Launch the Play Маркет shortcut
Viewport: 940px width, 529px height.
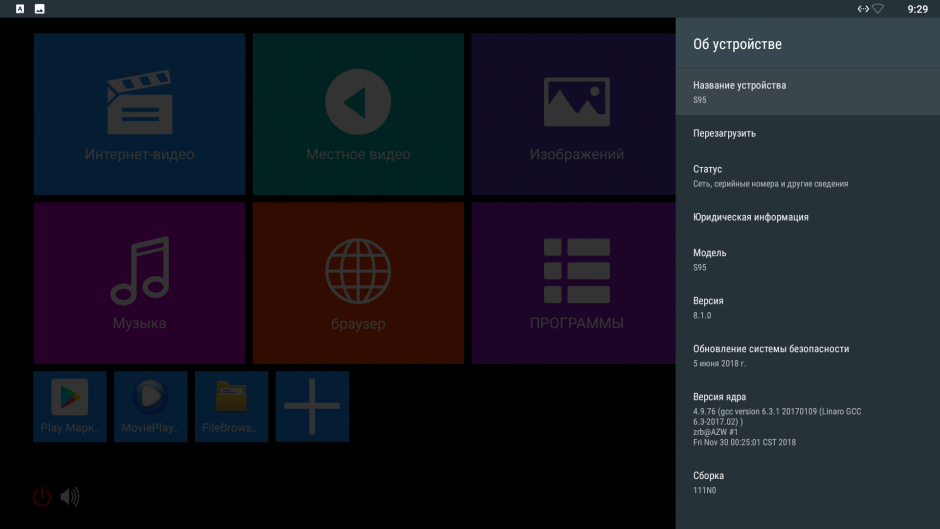(70, 406)
